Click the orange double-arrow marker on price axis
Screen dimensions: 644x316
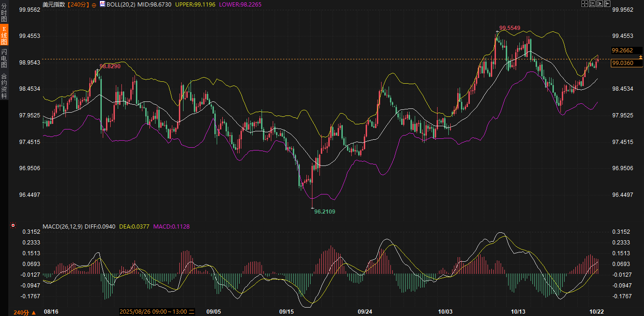640,56
